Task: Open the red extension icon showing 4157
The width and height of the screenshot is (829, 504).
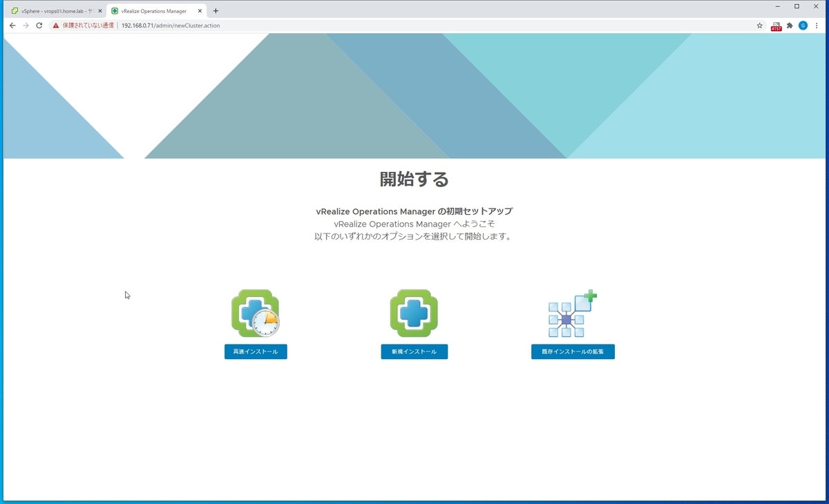Action: click(776, 26)
